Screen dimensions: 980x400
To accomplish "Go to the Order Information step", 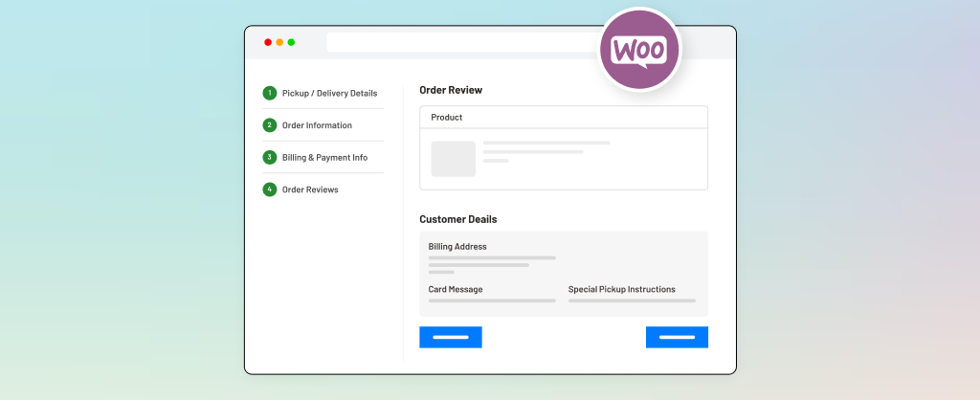I will pyautogui.click(x=317, y=125).
